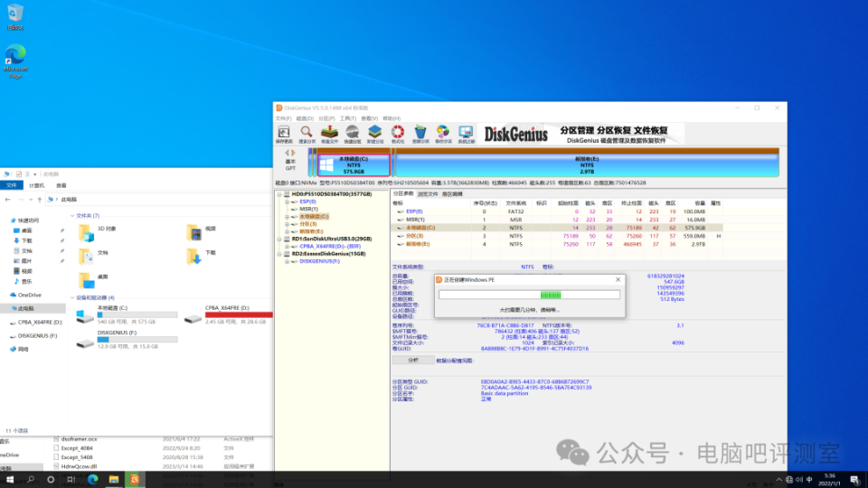
Task: Click the Recover Files toolbar icon
Action: pos(329,135)
